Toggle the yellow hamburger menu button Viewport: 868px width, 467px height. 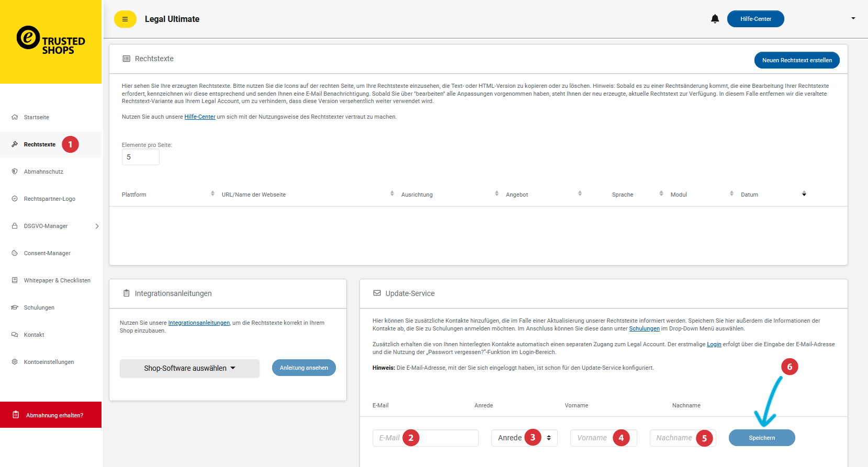point(125,19)
